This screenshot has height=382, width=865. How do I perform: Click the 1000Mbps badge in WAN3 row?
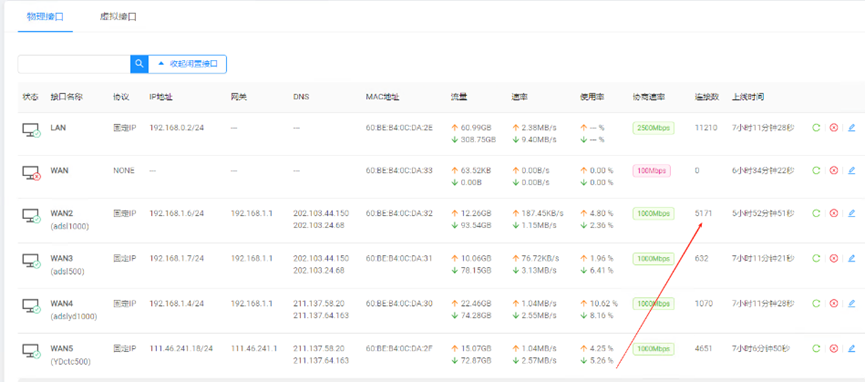click(653, 258)
